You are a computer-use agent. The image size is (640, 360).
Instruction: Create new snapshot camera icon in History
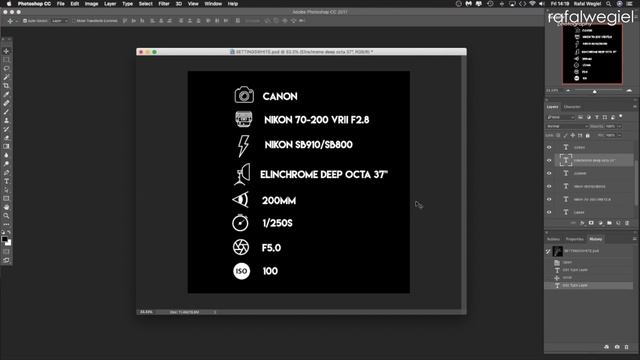(617, 347)
